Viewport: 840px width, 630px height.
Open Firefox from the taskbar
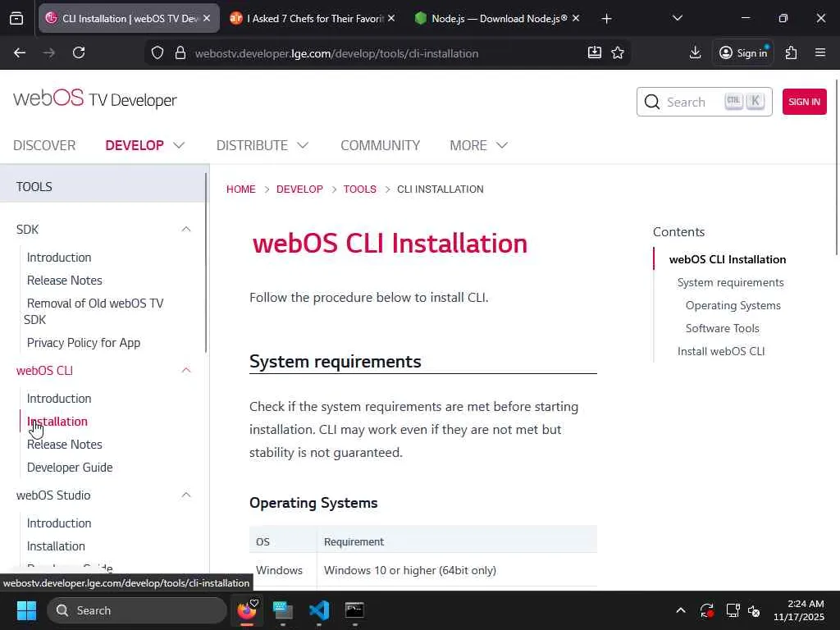[247, 610]
